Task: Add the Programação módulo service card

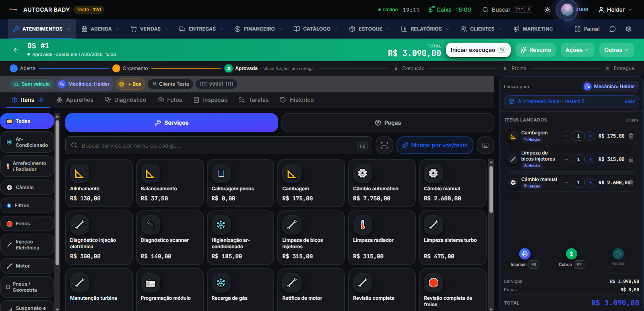Action: tap(170, 290)
